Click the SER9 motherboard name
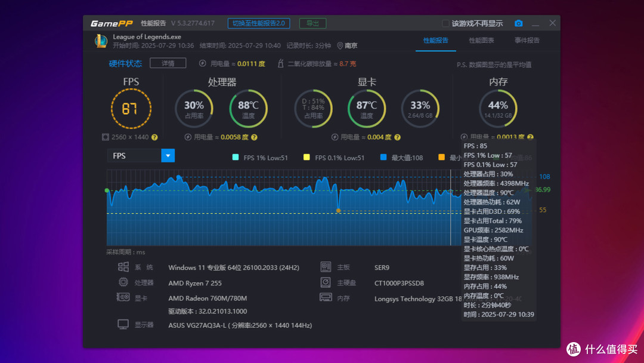This screenshot has width=644, height=363. click(382, 267)
